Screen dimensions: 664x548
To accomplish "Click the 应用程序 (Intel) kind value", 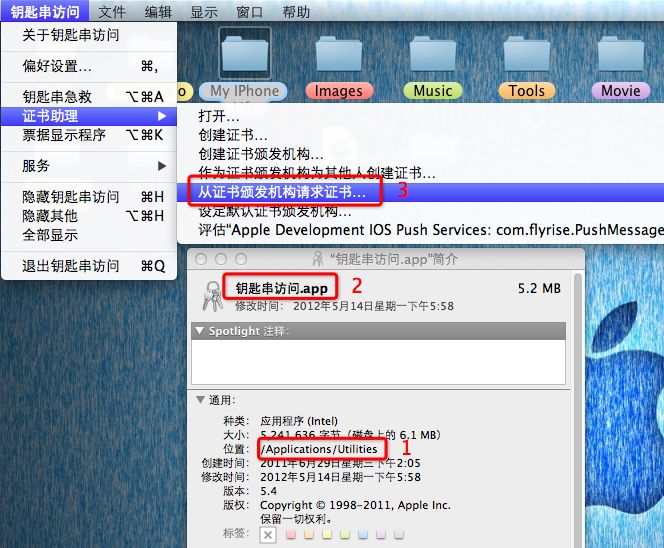I will coord(299,421).
